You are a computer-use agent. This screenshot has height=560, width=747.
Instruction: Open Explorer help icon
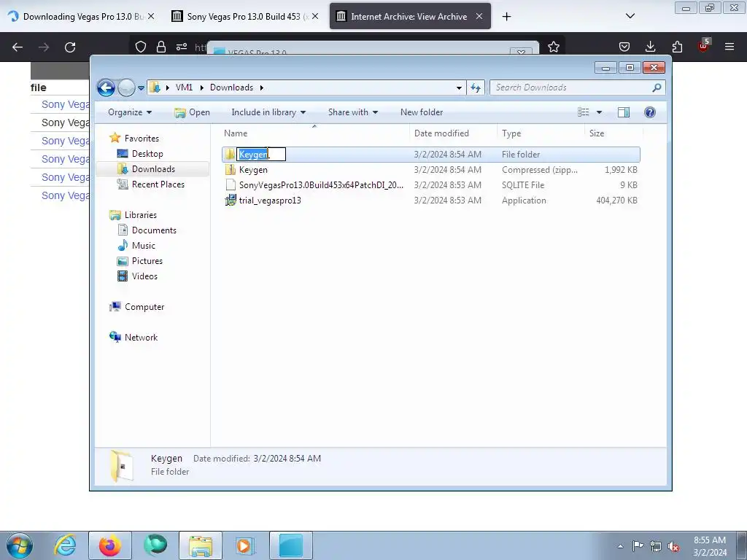point(649,112)
